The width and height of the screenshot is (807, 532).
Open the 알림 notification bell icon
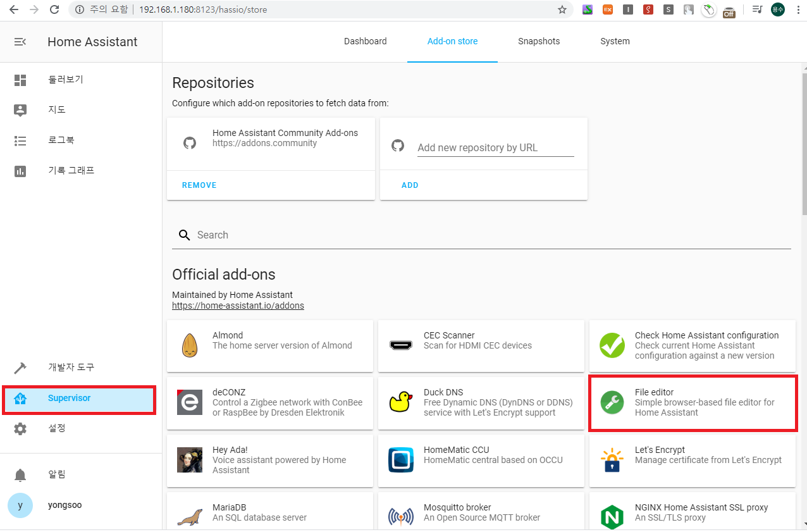[20, 475]
